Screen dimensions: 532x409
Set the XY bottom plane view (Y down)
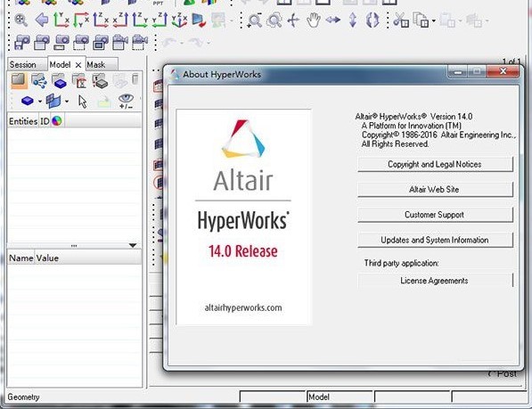click(81, 20)
